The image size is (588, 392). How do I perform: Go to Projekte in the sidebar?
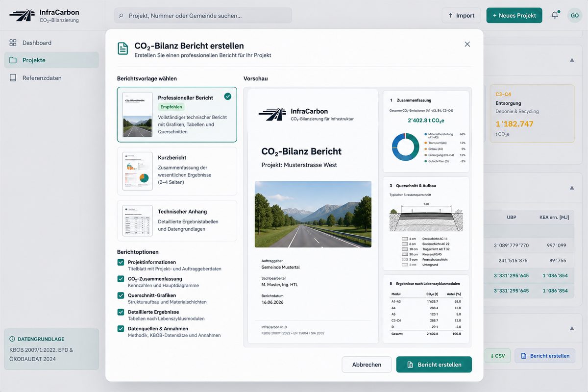[x=51, y=60]
